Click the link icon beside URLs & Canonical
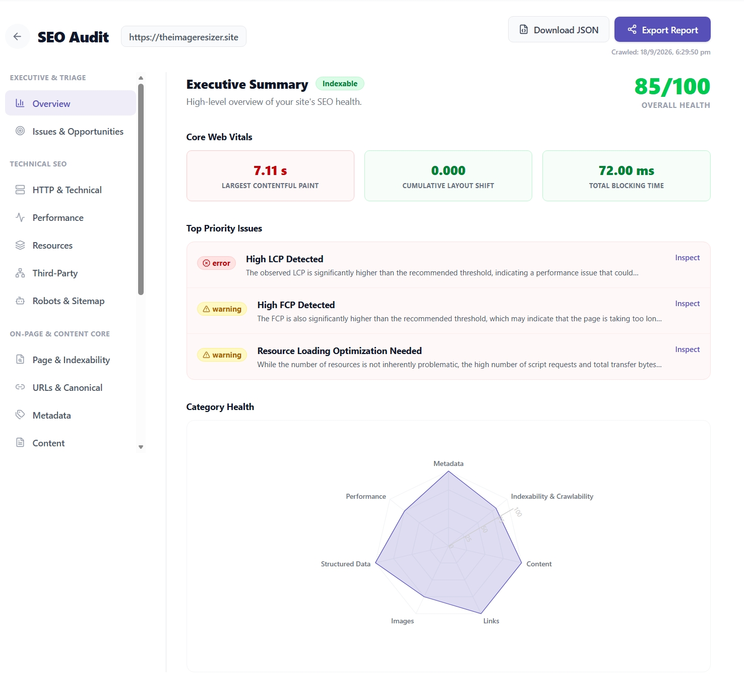Viewport: 744px width, 700px height. pos(20,387)
